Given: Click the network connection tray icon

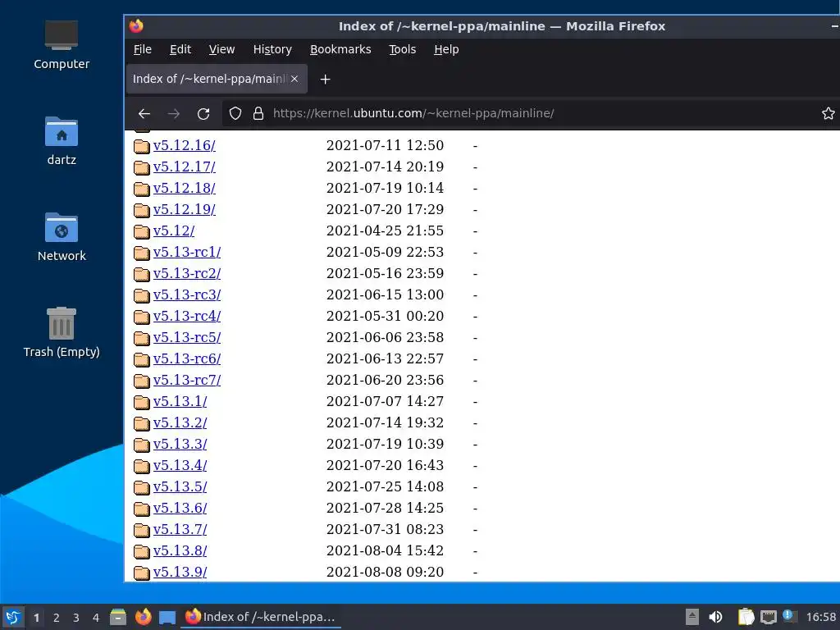Looking at the screenshot, I should pyautogui.click(x=768, y=617).
